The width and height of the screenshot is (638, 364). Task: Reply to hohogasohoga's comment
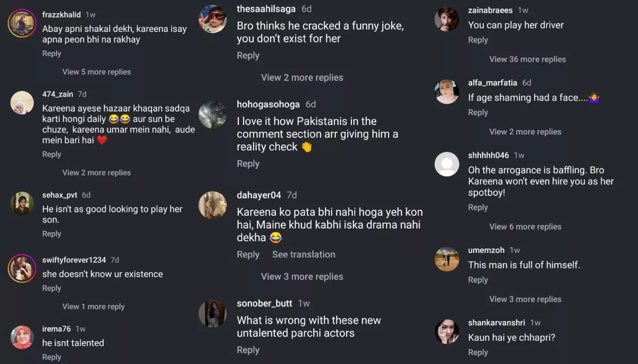pos(248,164)
